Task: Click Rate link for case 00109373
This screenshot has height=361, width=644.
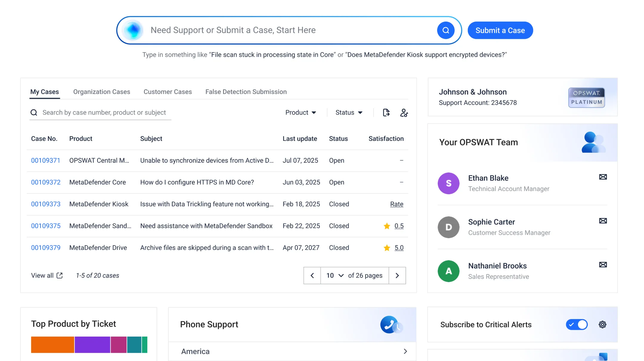Action: (397, 204)
